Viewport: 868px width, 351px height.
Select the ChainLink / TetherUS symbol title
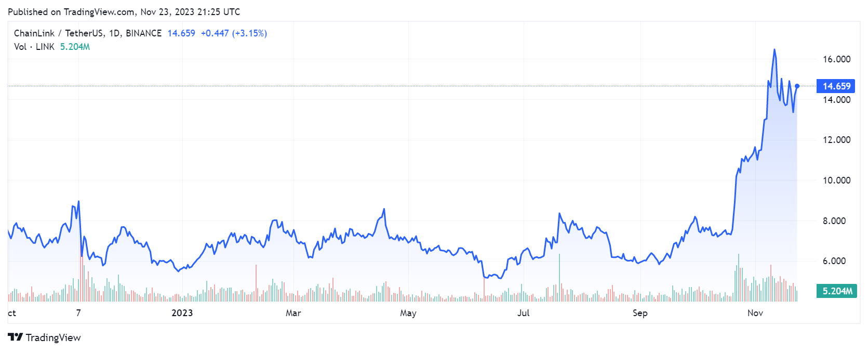[87, 33]
